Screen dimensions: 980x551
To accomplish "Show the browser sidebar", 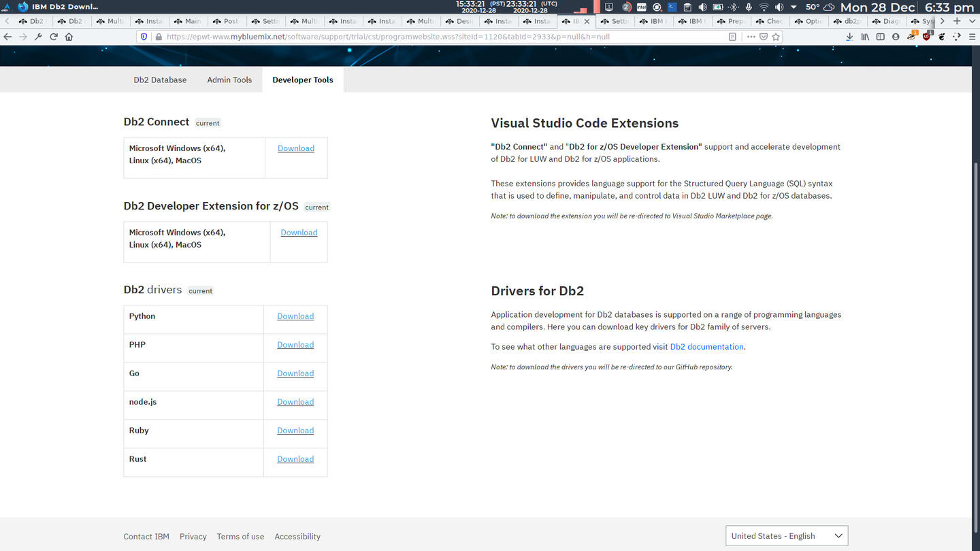I will tap(880, 37).
